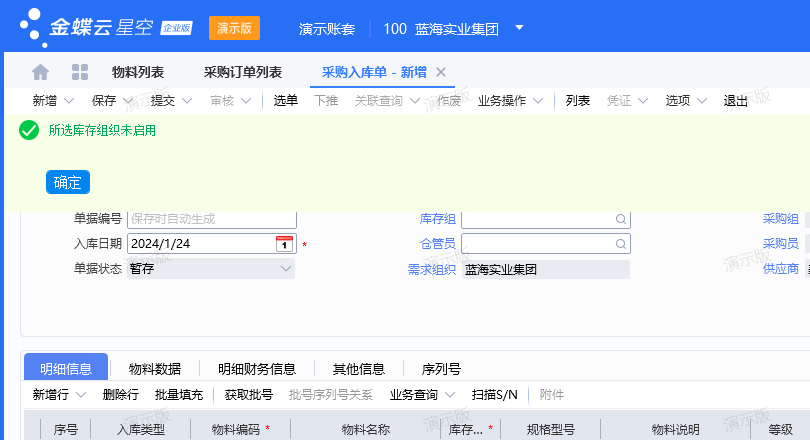810x440 pixels.
Task: Click the 确定 button
Action: pos(68,182)
